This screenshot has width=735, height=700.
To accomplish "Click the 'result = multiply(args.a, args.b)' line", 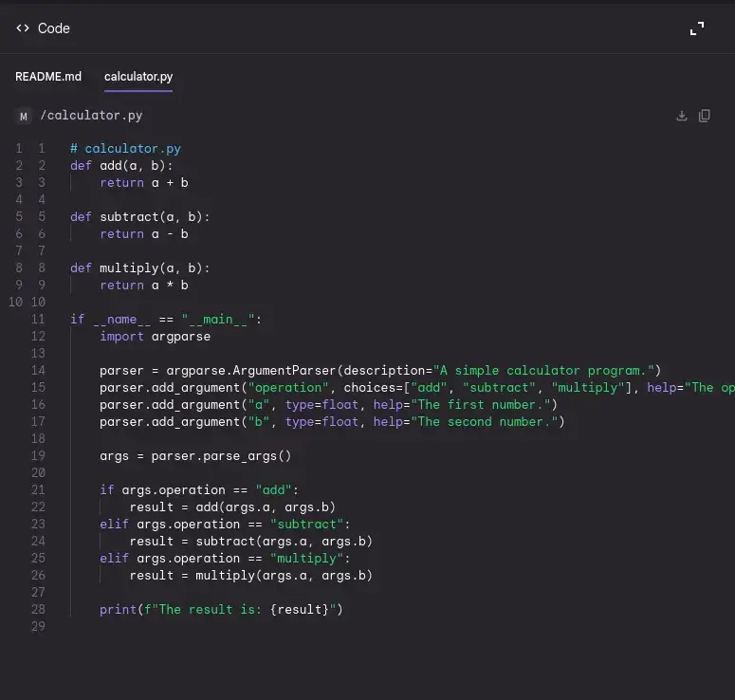I will 250,576.
